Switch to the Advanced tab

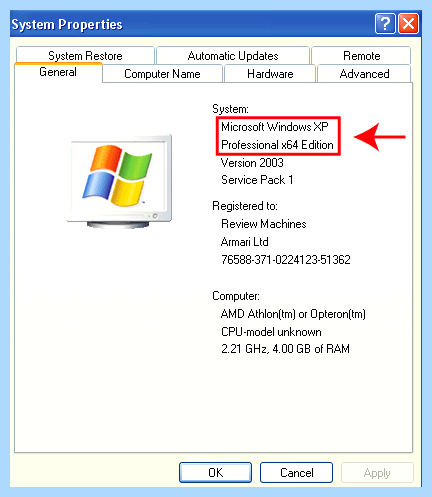[364, 74]
